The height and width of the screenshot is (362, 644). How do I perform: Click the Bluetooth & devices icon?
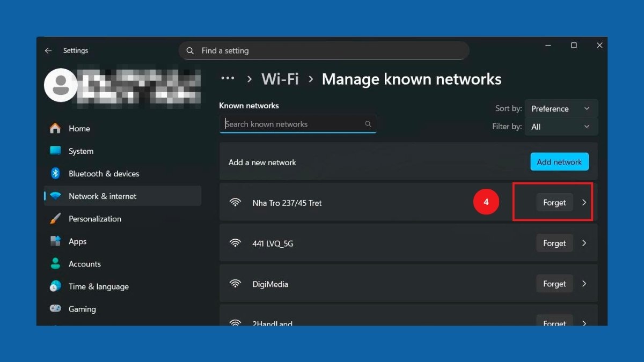(56, 173)
